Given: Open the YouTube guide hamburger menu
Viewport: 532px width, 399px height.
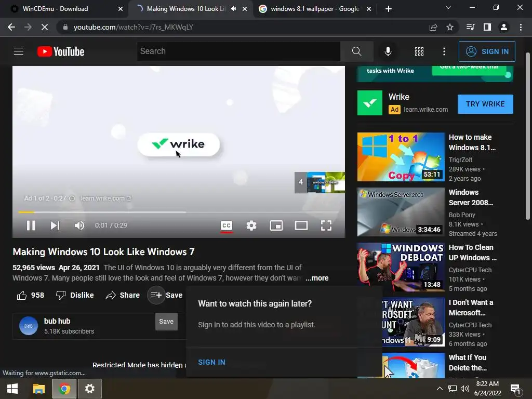Looking at the screenshot, I should click(19, 51).
